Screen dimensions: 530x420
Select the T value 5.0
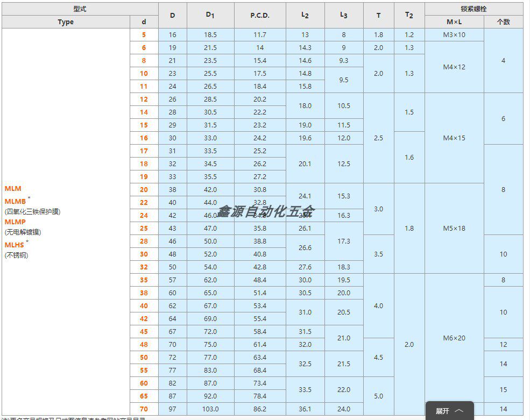point(379,396)
